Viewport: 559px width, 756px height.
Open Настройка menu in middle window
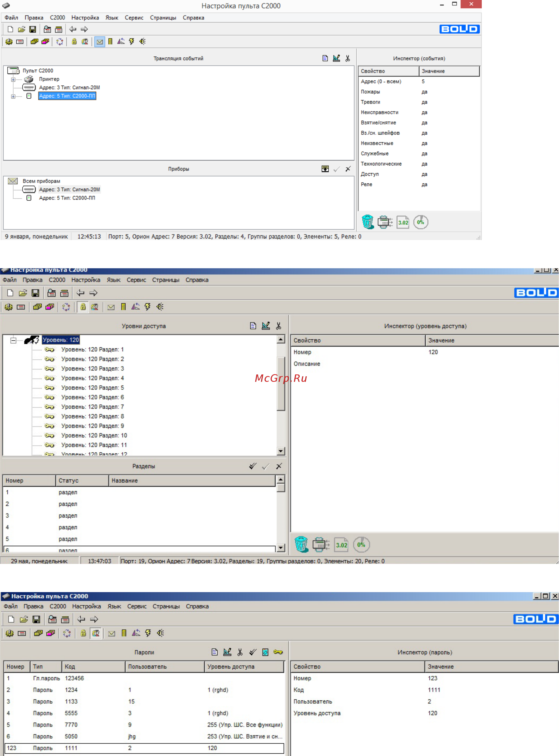86,280
